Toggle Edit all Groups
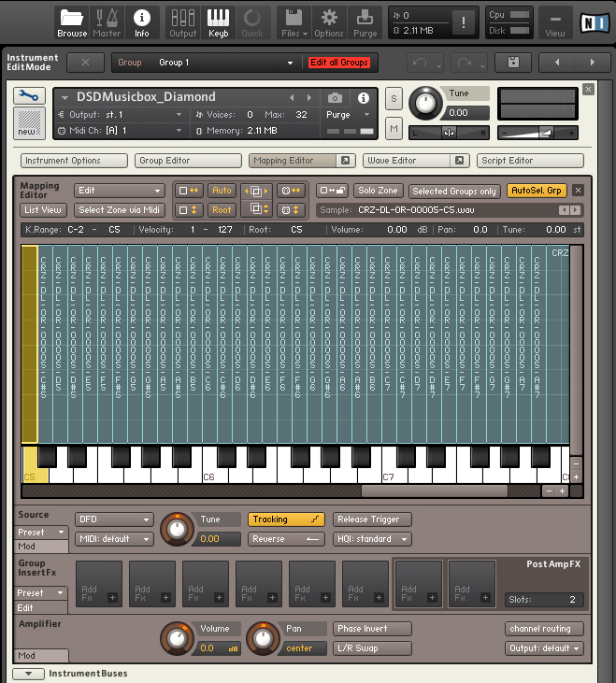 (x=339, y=63)
